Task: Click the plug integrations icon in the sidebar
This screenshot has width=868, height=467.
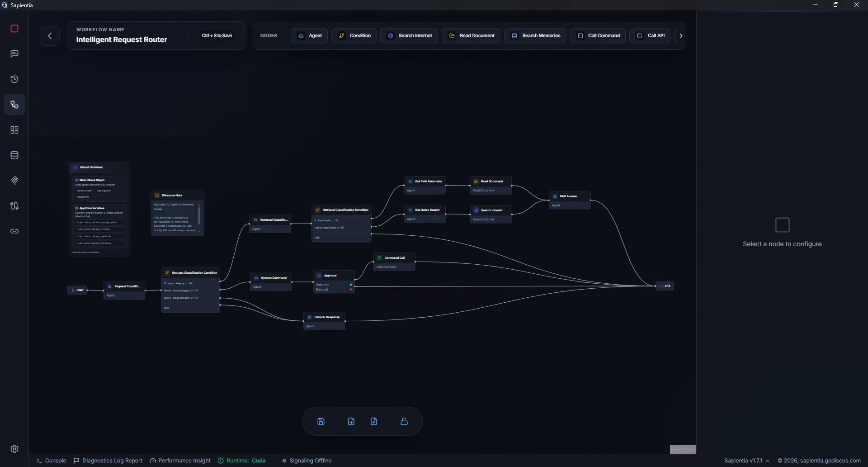Action: coord(14,206)
